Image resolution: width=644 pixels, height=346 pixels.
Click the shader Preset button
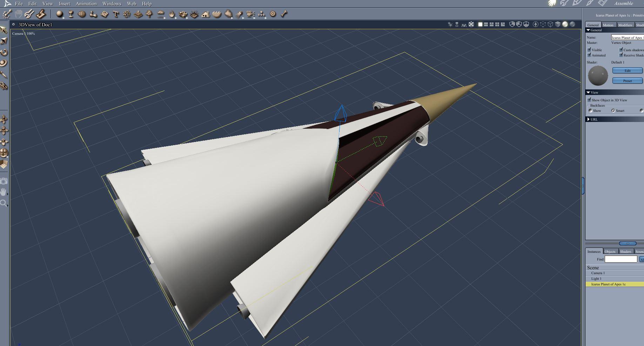(628, 81)
